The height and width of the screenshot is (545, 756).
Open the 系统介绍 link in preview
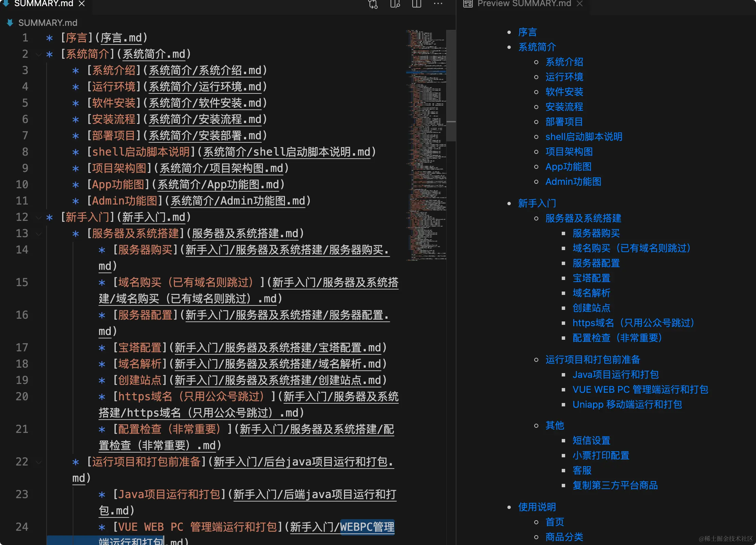564,62
